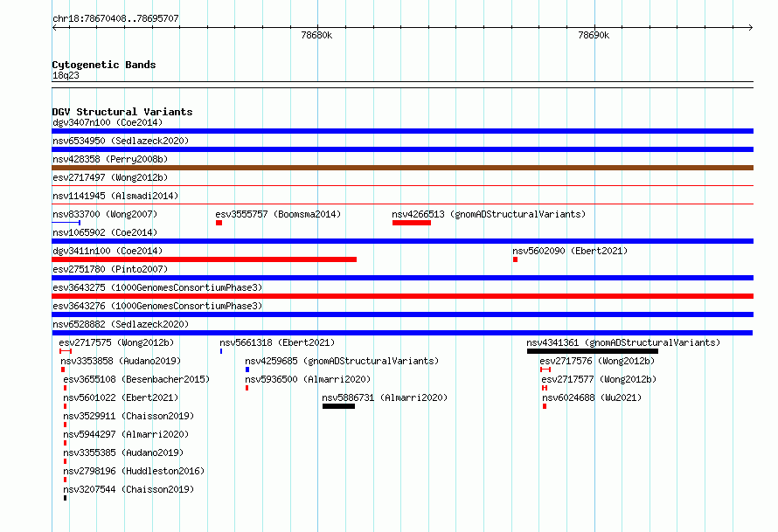The image size is (778, 532).
Task: Click the red esv3643275 1000Genomes bar
Action: coord(402,296)
